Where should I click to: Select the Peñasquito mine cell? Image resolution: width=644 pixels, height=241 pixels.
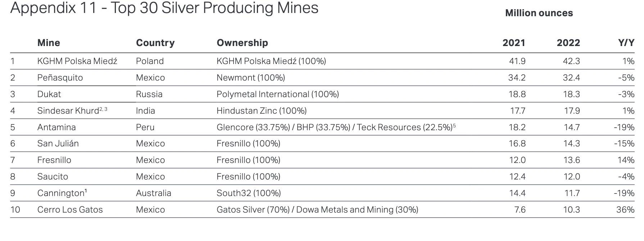click(60, 78)
